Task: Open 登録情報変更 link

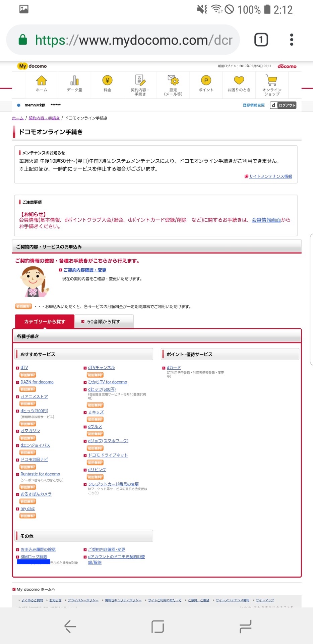Action: [x=254, y=105]
